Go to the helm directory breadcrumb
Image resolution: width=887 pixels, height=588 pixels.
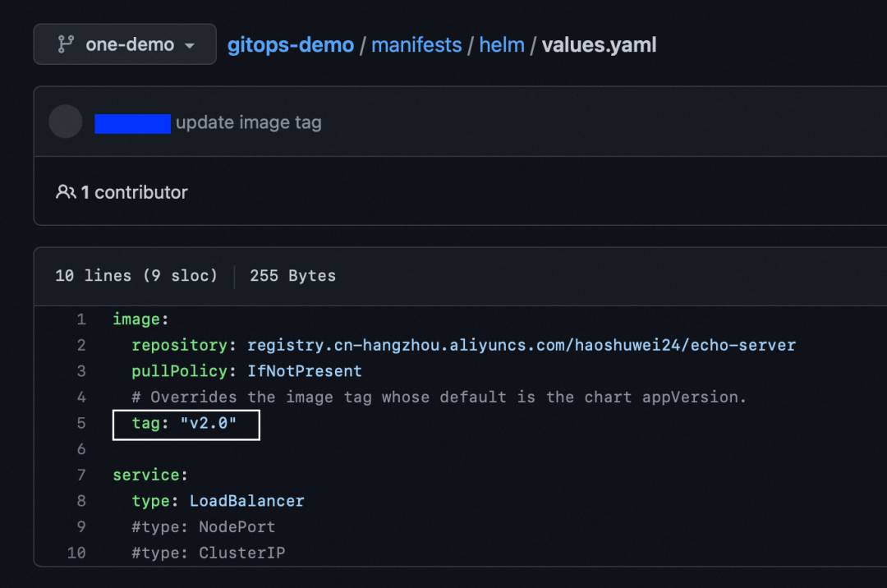[x=502, y=44]
